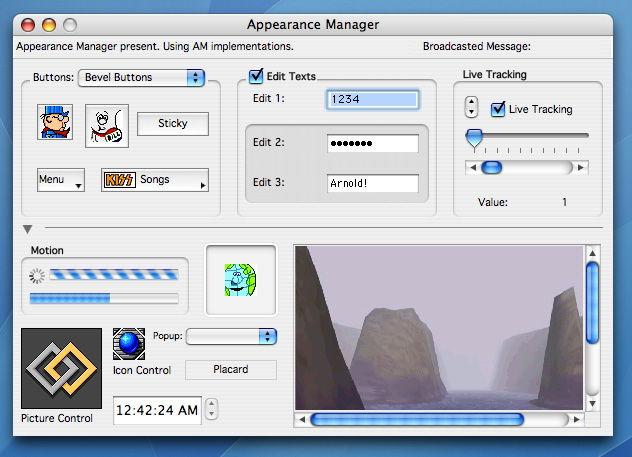This screenshot has width=632, height=457.
Task: Click the Edit 3 text field containing Arnold!
Action: (x=372, y=184)
